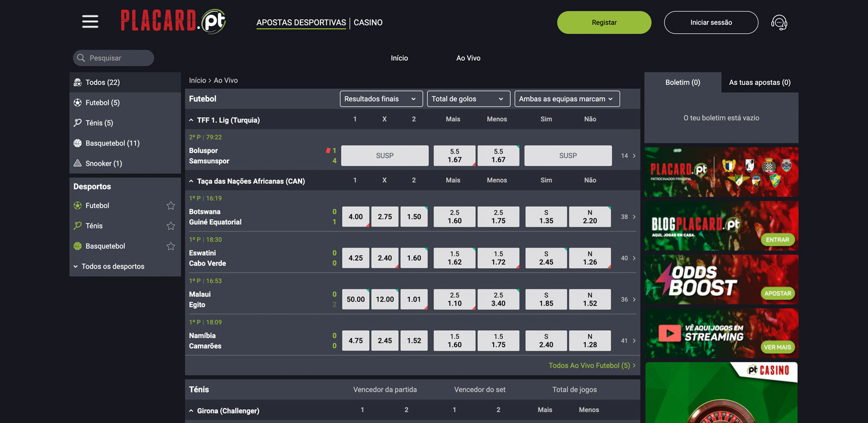Bet Botswana draw at 2.75

[385, 217]
